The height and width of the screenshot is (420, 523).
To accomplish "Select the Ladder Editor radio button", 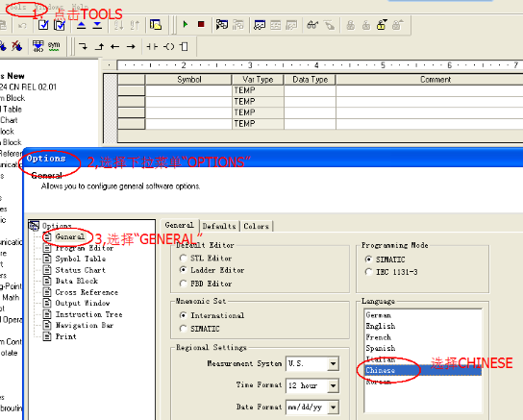I will point(183,269).
